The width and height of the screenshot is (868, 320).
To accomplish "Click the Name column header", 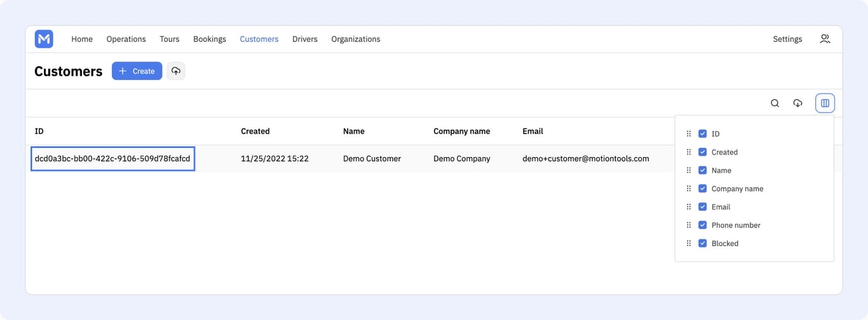I will [354, 131].
